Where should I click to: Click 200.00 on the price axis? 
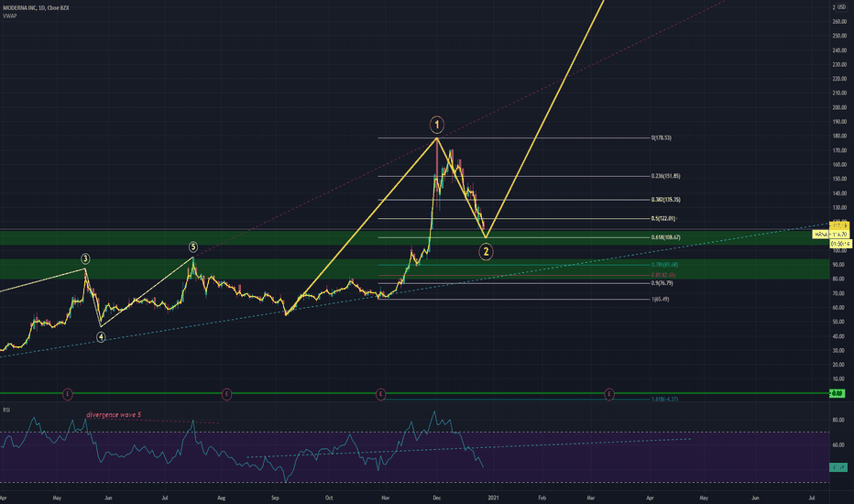pyautogui.click(x=839, y=107)
